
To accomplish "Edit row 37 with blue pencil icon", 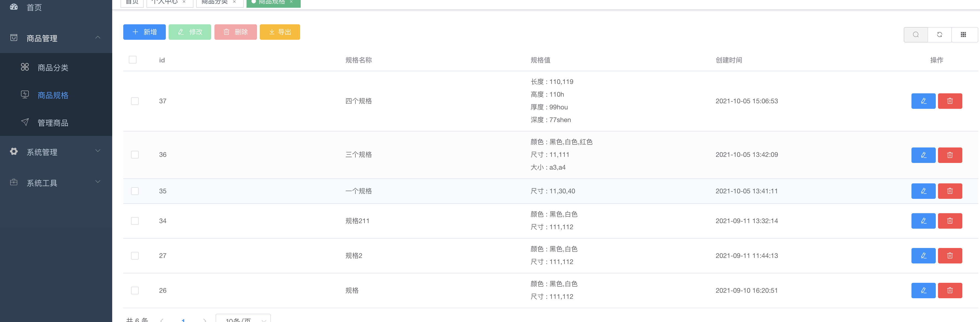I will pos(923,101).
